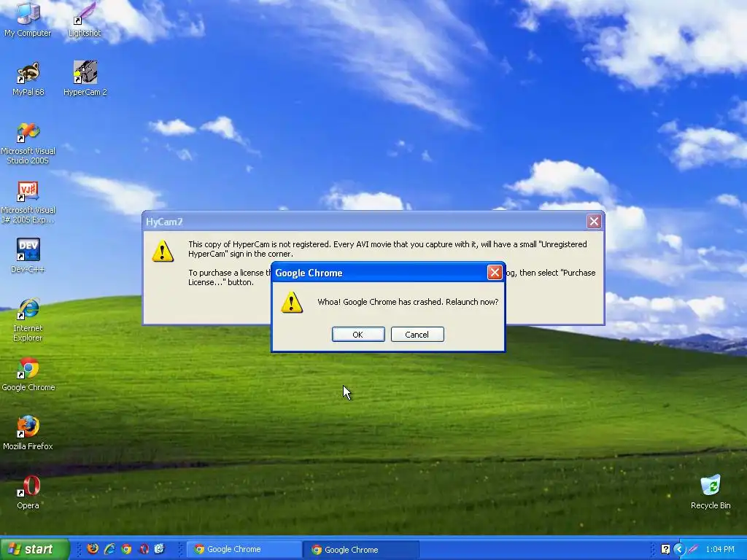Launch Internet Explorer from Quick Launch
The image size is (747, 560).
[x=109, y=549]
